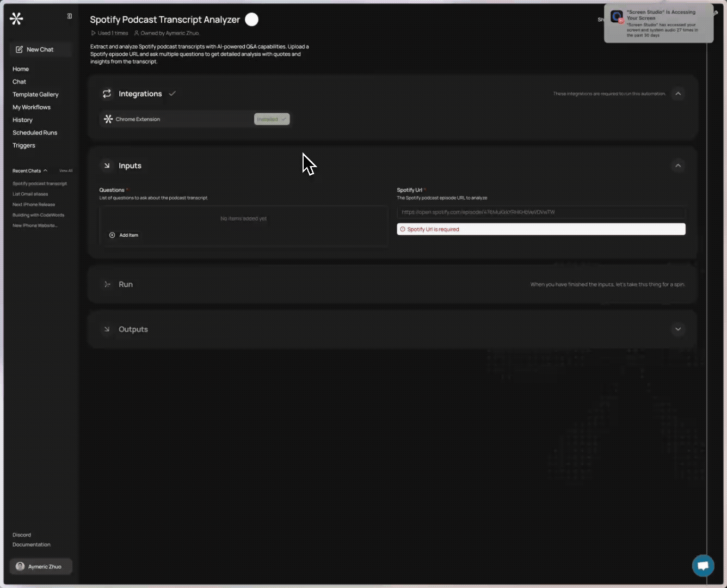
Task: Collapse the Recent Chats list
Action: coord(45,171)
